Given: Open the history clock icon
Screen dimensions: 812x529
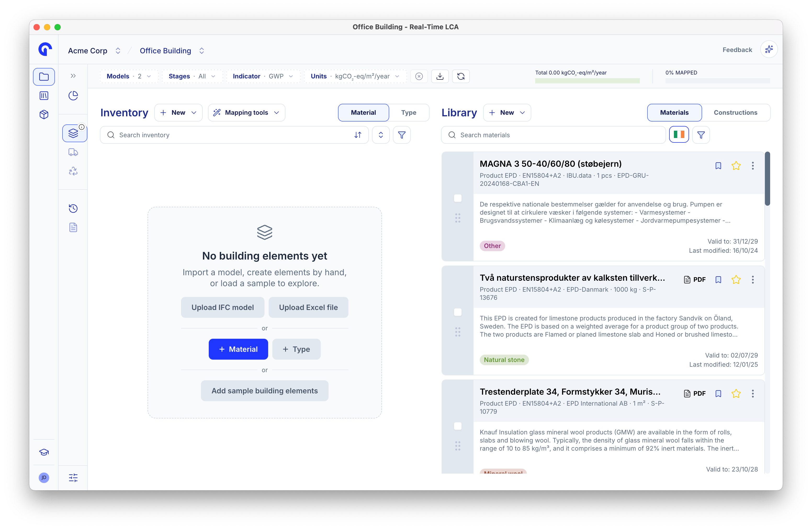Looking at the screenshot, I should 73,208.
